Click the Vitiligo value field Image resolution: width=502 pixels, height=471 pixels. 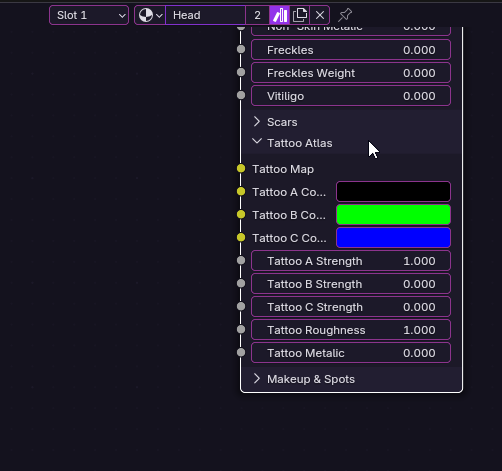(351, 96)
